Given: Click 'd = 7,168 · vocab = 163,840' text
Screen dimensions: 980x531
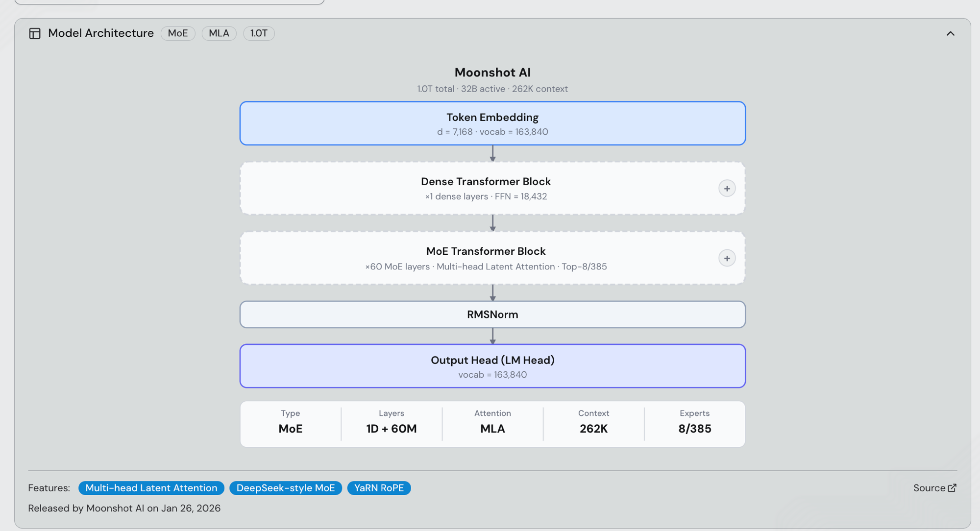Looking at the screenshot, I should coord(492,132).
